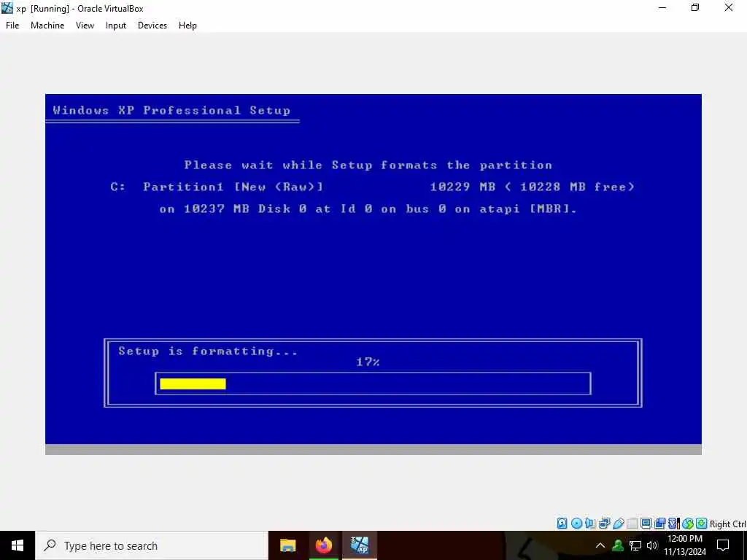The width and height of the screenshot is (747, 560).
Task: Click the green user tray icon
Action: 618,545
